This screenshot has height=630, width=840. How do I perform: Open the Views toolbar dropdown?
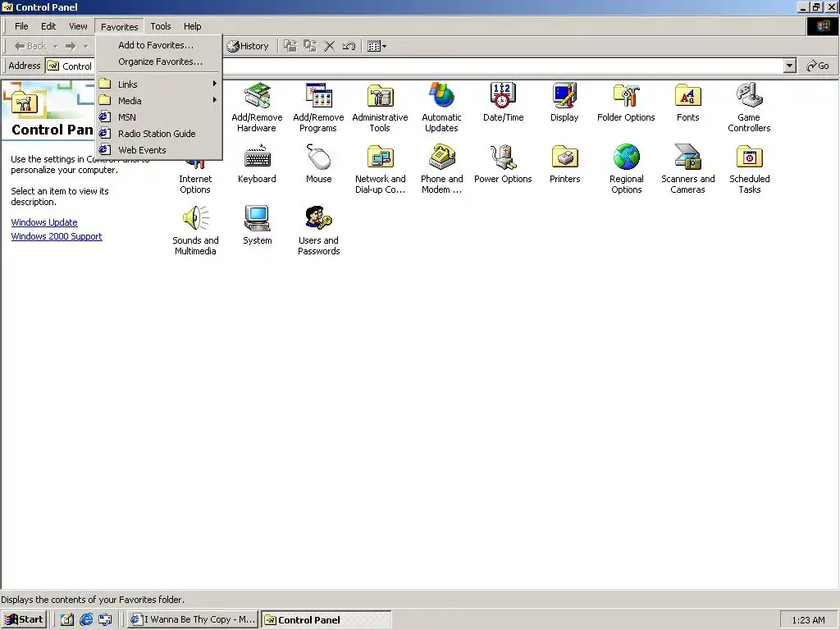[377, 46]
